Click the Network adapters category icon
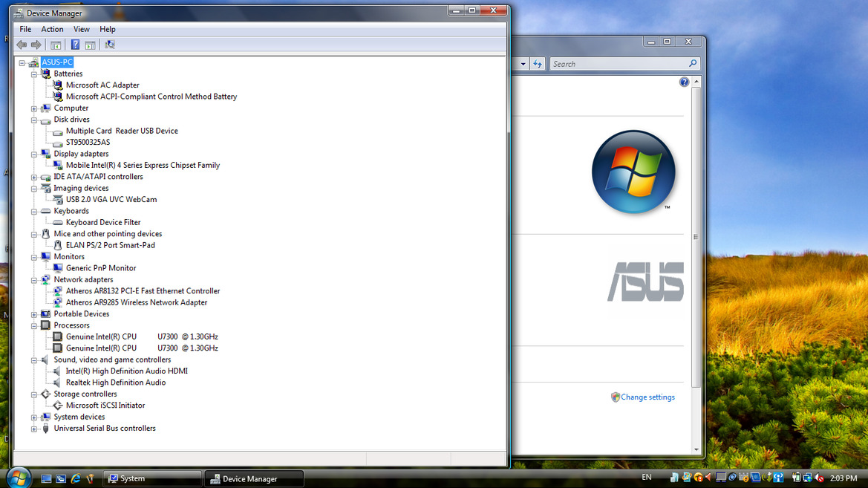This screenshot has width=868, height=488. click(46, 280)
